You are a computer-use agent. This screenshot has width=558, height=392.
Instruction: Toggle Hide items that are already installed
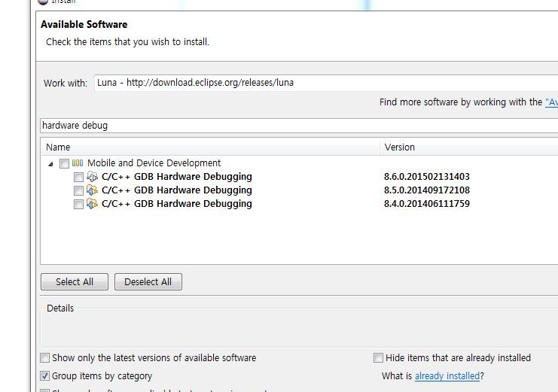(378, 357)
